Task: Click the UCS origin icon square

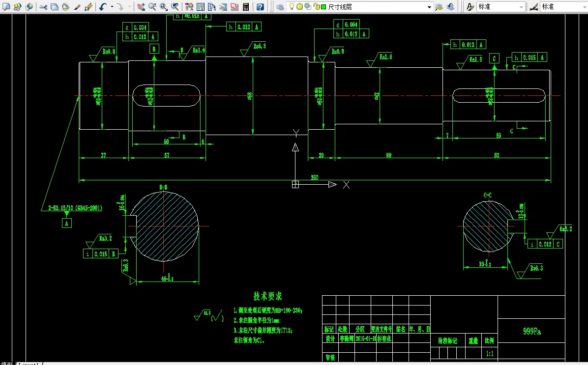Action: (x=295, y=184)
